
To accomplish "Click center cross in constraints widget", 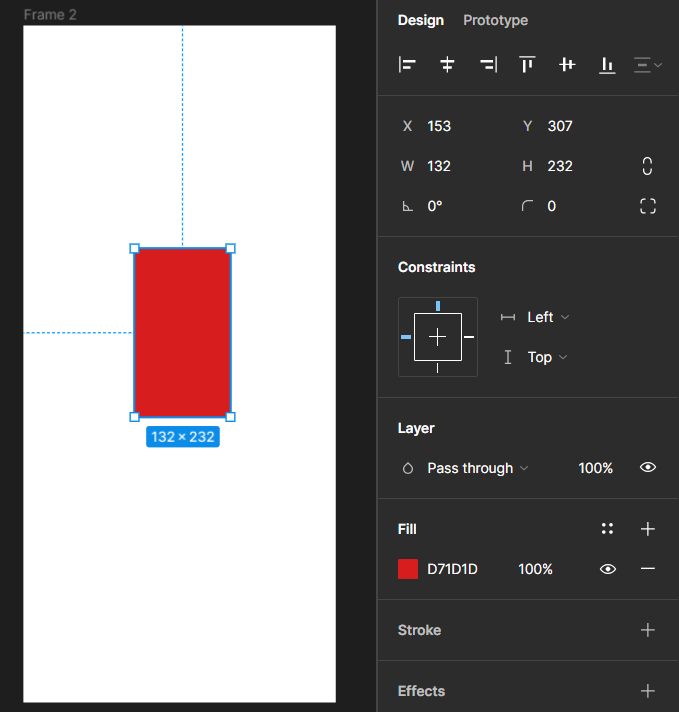I will (437, 337).
